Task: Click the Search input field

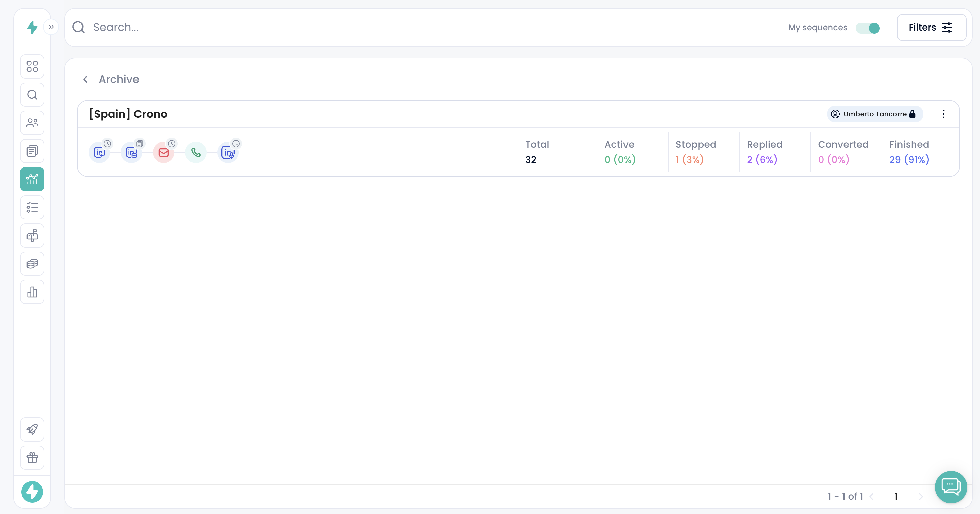Action: click(x=179, y=28)
